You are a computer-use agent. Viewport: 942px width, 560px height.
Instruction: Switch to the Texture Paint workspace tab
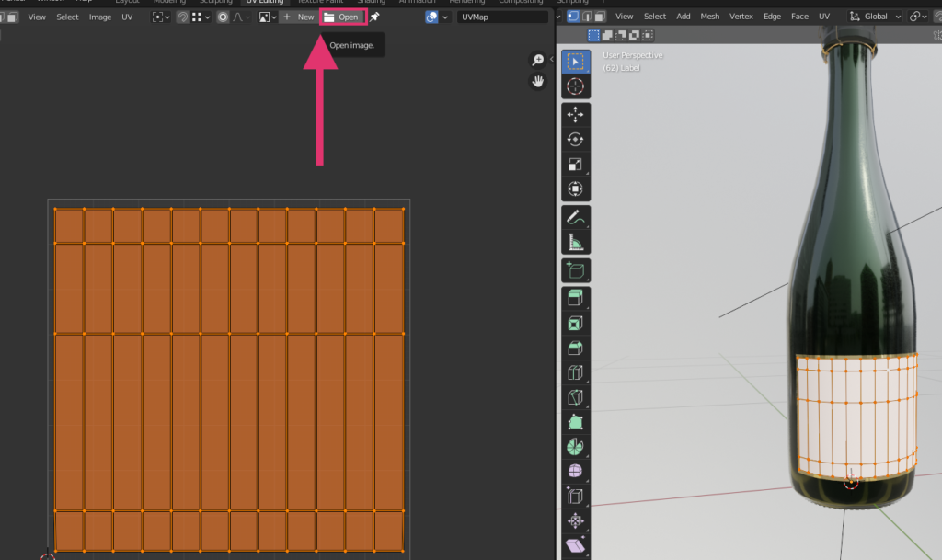pos(320,2)
